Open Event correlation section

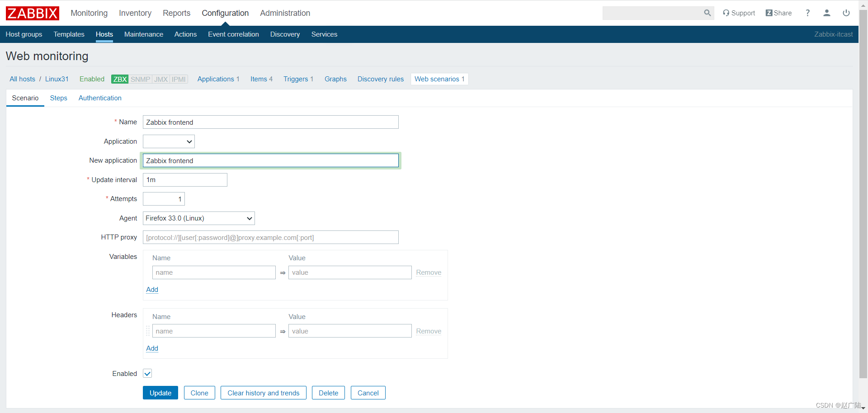point(233,34)
